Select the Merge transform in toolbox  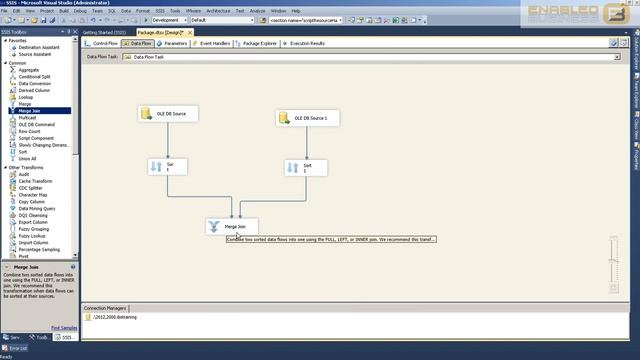point(24,104)
